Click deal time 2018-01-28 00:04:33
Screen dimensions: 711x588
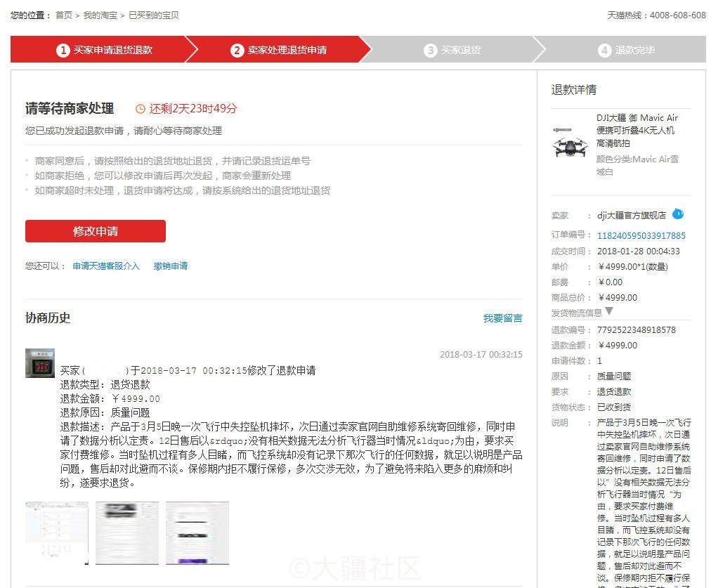click(x=639, y=251)
